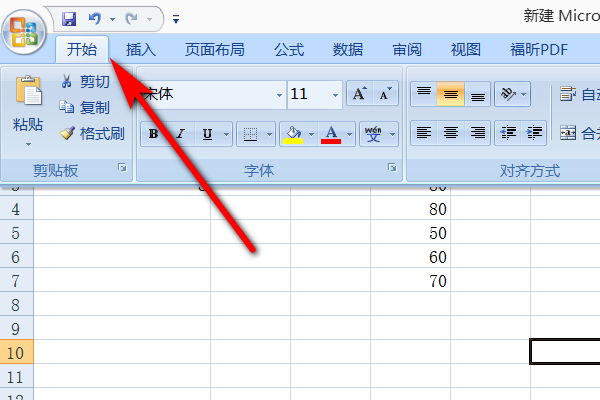Decrease the cell indent
600x400 pixels.
tap(508, 133)
